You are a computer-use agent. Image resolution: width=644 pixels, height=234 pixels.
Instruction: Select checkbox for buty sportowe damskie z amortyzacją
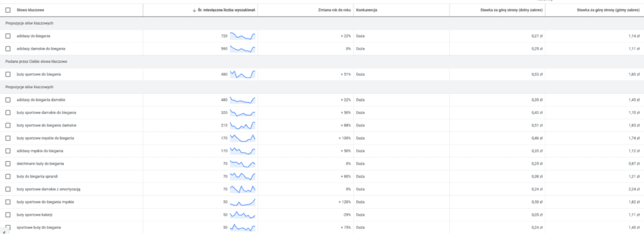point(8,189)
